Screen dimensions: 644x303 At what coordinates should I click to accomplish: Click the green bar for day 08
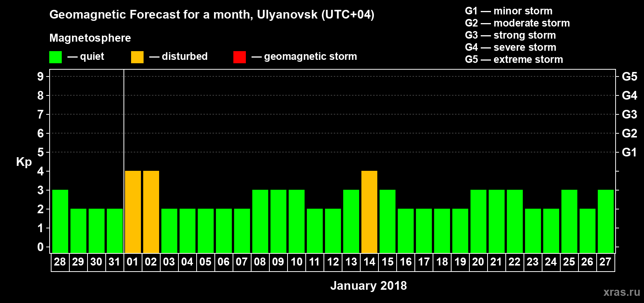click(260, 222)
